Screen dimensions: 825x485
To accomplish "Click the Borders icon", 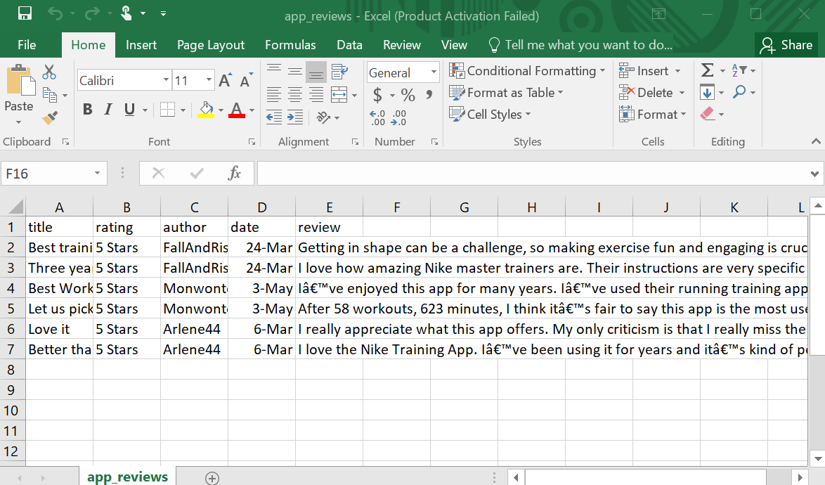I will tap(167, 109).
